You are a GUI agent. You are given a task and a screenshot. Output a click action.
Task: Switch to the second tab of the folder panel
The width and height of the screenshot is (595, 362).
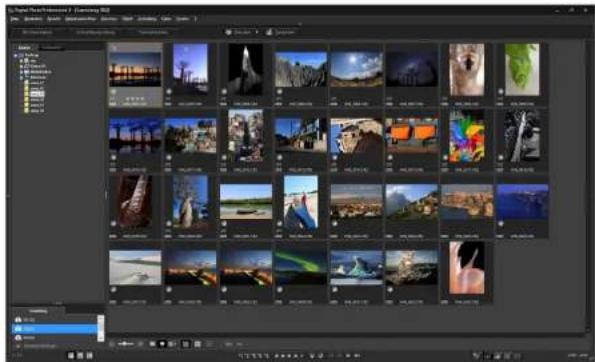pos(51,47)
